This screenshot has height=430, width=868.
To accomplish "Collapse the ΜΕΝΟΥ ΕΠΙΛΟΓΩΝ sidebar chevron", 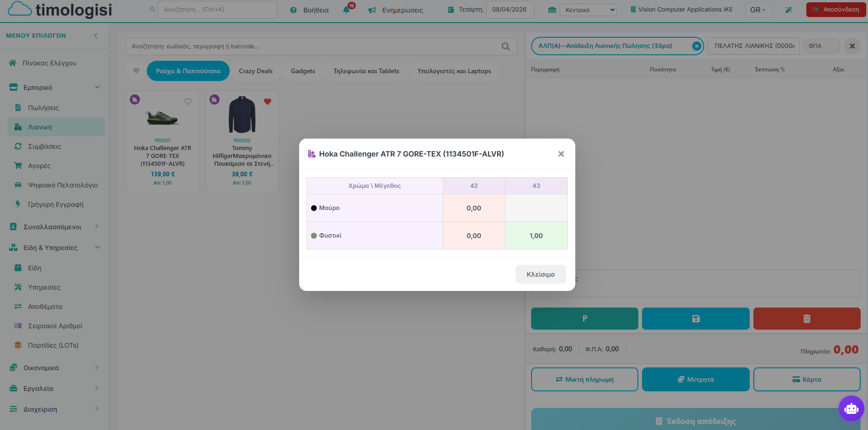I will click(96, 35).
